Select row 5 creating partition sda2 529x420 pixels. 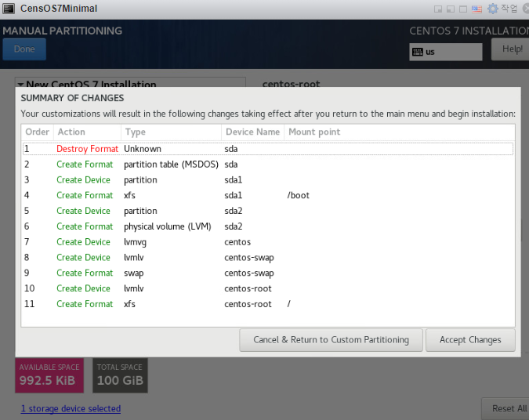(x=268, y=211)
